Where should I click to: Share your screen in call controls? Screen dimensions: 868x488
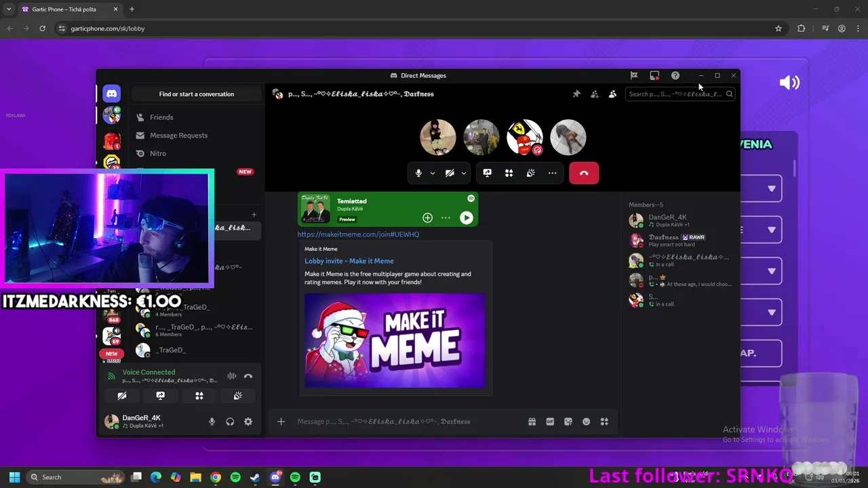[x=487, y=173]
